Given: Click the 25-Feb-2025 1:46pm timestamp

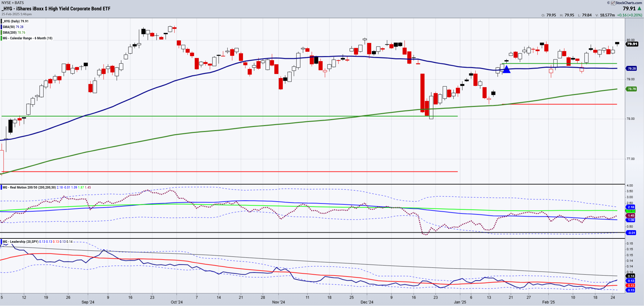Looking at the screenshot, I should (x=16, y=14).
